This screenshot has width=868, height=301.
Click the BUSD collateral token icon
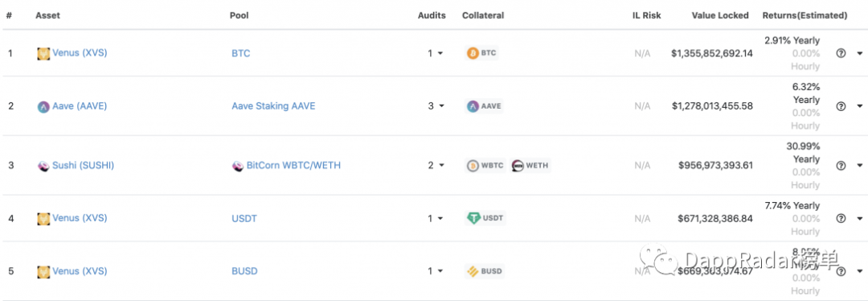pyautogui.click(x=473, y=271)
